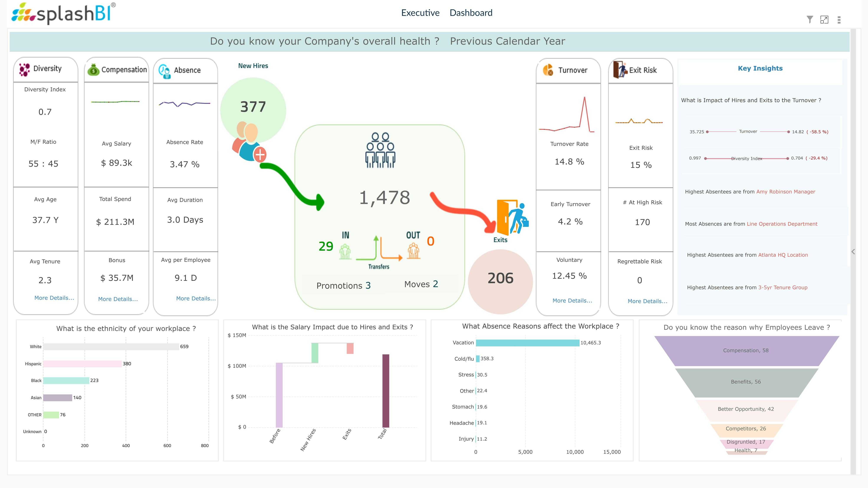Viewport: 868px width, 488px height.
Task: Open the Dashboard tab
Action: [471, 13]
